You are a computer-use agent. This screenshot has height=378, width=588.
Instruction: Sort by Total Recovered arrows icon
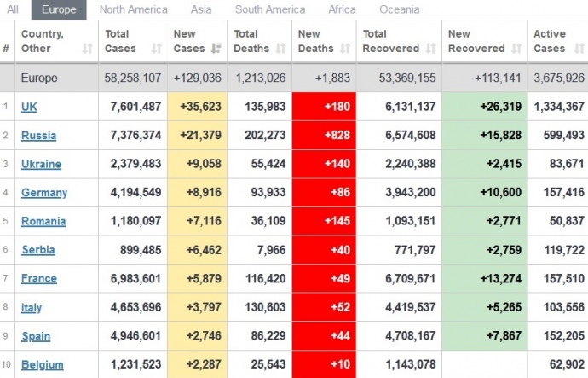pos(430,49)
